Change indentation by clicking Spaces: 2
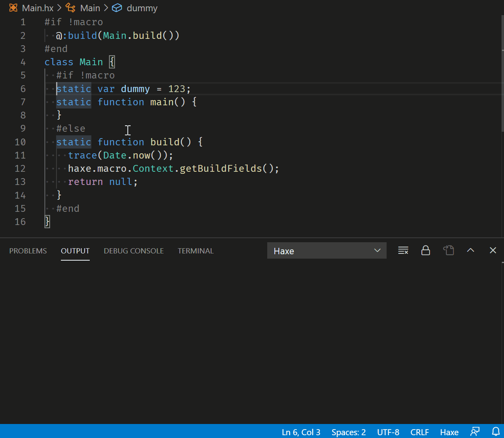This screenshot has height=438, width=504. point(348,432)
